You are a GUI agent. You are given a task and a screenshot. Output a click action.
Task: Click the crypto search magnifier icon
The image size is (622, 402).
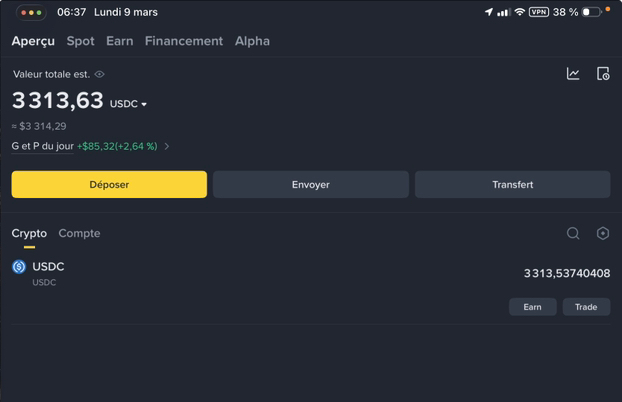tap(573, 233)
